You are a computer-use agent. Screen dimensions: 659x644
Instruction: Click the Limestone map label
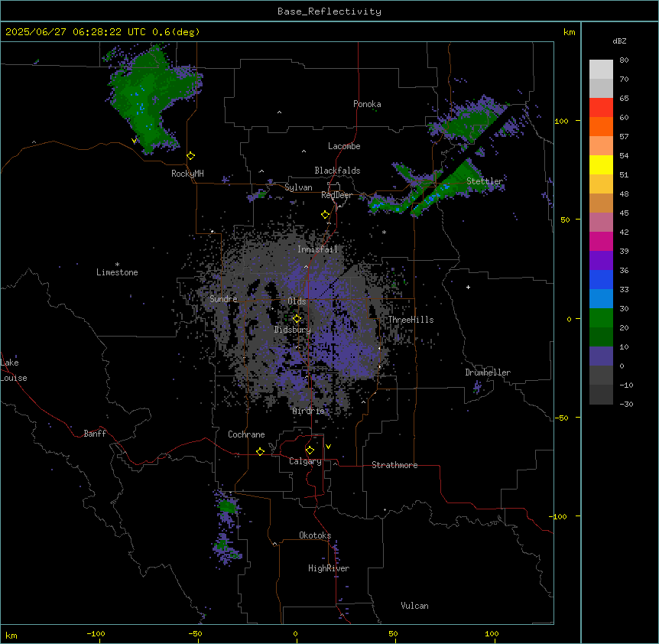(117, 272)
